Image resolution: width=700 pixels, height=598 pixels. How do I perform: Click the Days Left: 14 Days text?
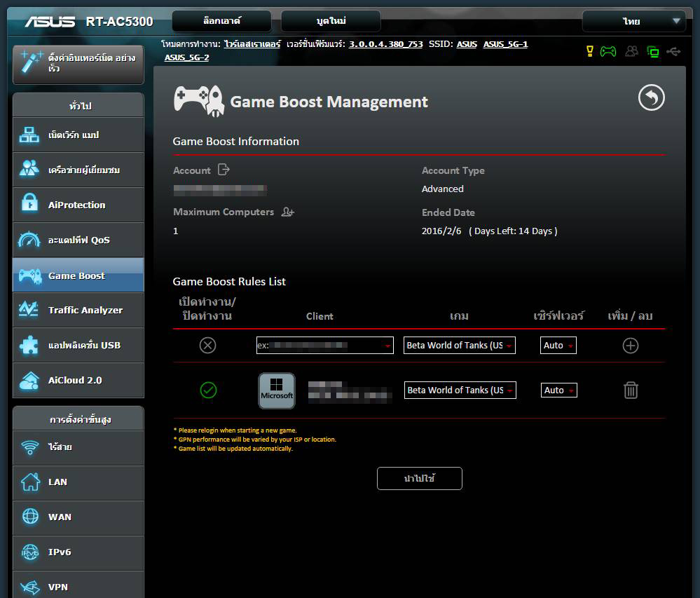click(513, 231)
